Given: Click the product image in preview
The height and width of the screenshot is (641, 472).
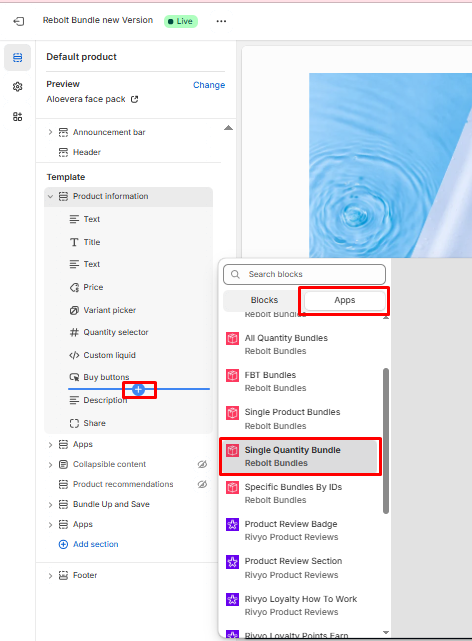Looking at the screenshot, I should point(390,165).
